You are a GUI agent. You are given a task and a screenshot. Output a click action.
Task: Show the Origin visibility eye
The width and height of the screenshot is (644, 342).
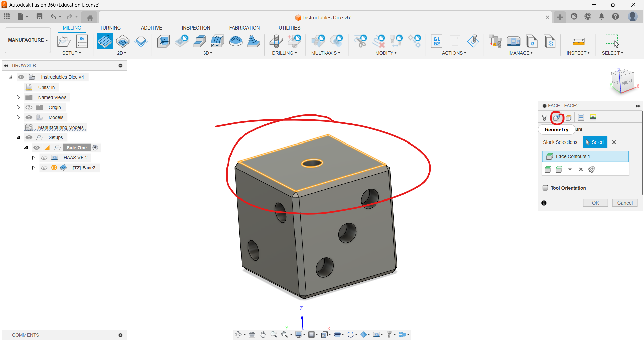coord(29,107)
